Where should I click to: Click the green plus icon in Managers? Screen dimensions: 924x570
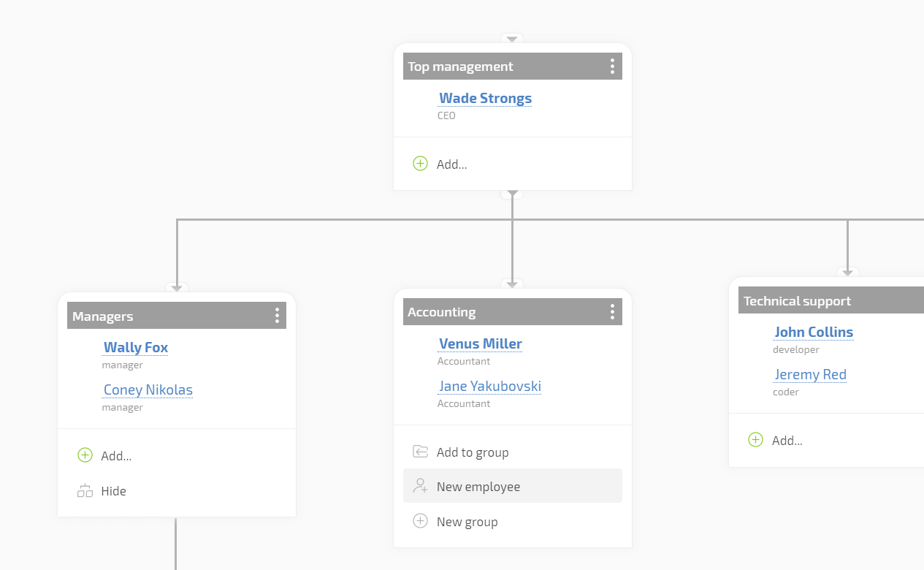pyautogui.click(x=85, y=455)
